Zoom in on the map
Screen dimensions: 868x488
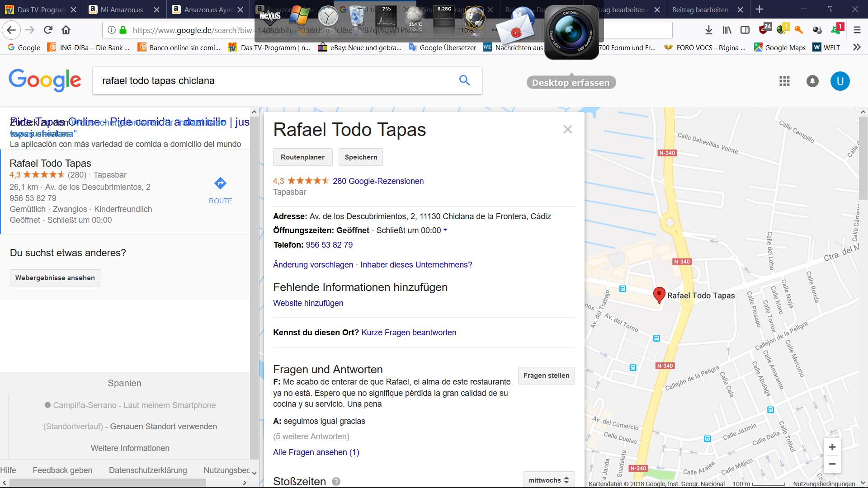(832, 447)
